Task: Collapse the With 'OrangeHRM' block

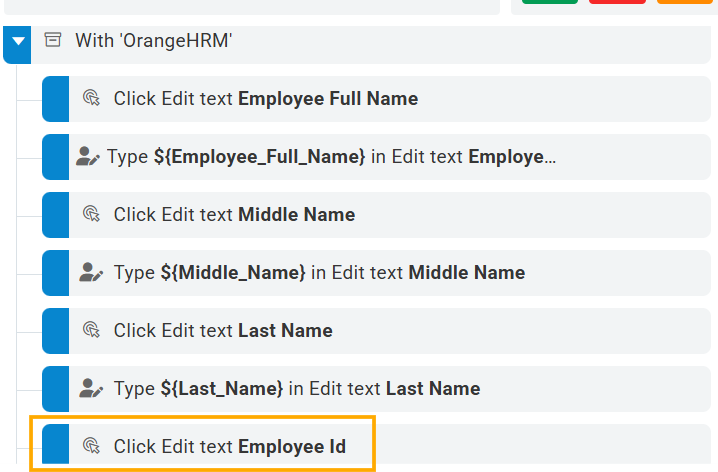Action: [18, 42]
